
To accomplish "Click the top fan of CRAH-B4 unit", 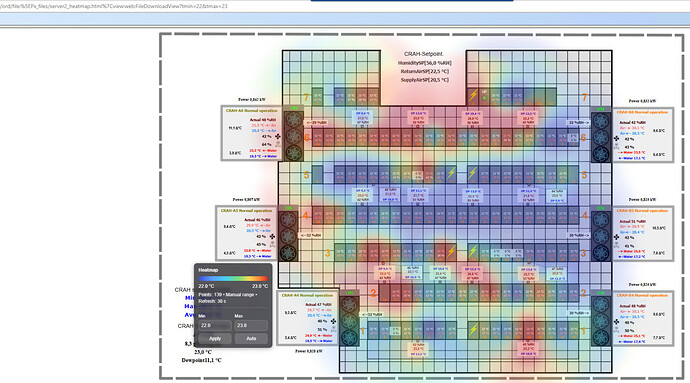I will 601,305.
